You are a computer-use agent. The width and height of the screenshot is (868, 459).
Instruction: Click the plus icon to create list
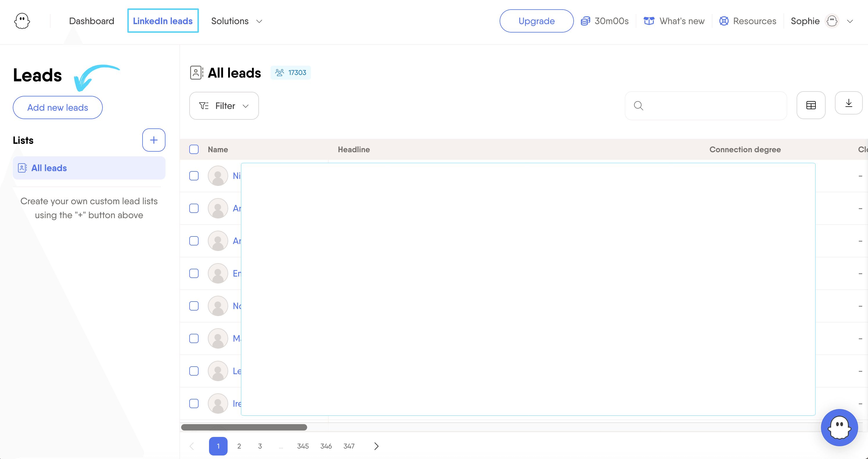pos(154,140)
